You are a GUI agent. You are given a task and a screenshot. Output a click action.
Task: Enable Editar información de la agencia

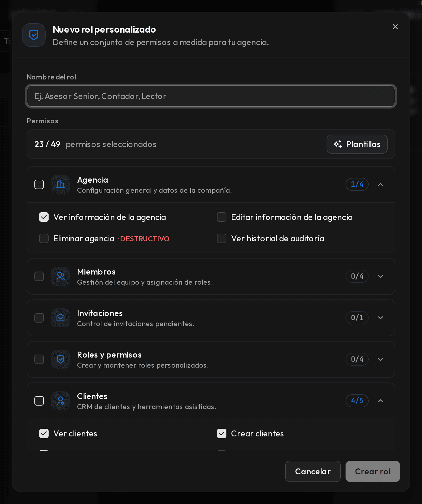click(222, 217)
